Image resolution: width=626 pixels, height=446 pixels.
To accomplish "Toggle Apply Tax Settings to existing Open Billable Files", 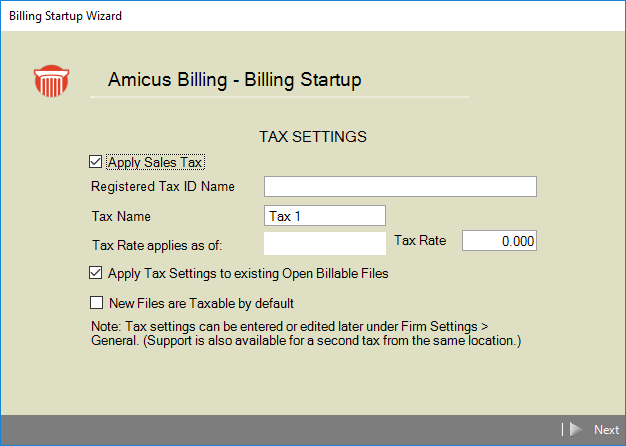I will click(x=95, y=273).
